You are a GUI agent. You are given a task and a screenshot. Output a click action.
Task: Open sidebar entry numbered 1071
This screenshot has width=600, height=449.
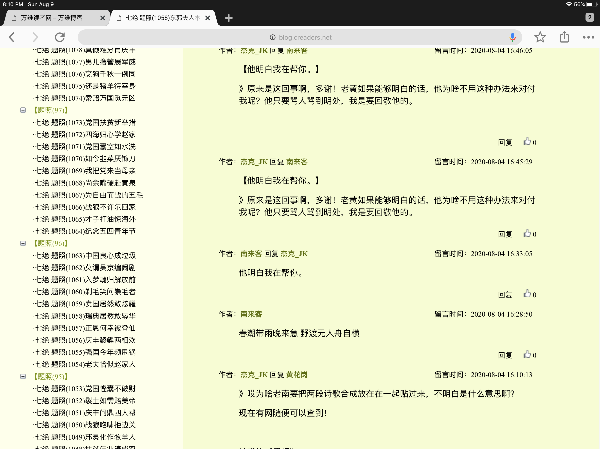[85, 147]
